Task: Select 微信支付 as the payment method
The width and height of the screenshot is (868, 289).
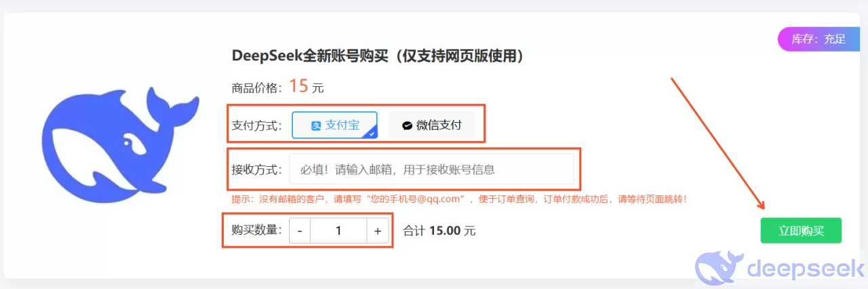Action: click(432, 125)
